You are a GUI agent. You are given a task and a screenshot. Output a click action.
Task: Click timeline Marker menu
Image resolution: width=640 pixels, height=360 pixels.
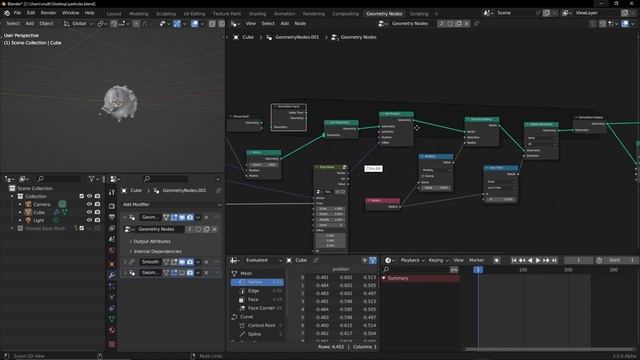[476, 260]
